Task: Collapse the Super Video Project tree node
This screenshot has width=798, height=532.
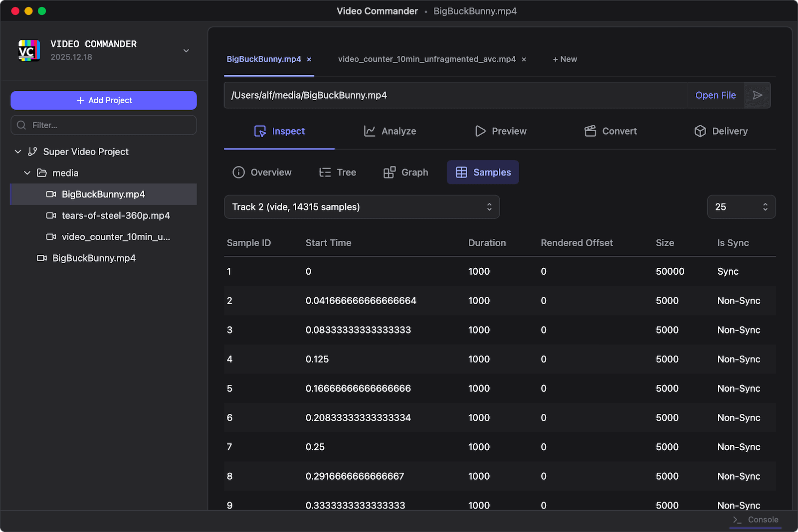Action: [18, 152]
